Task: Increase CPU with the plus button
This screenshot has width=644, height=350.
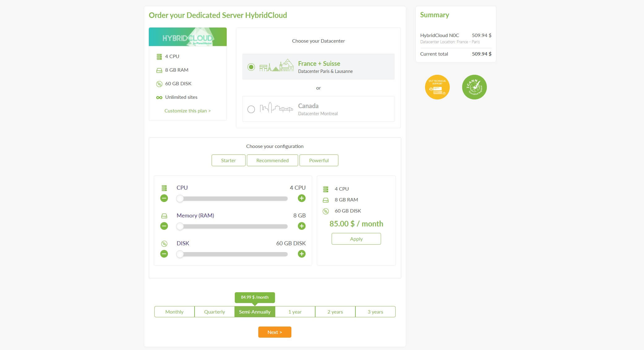Action: click(302, 198)
